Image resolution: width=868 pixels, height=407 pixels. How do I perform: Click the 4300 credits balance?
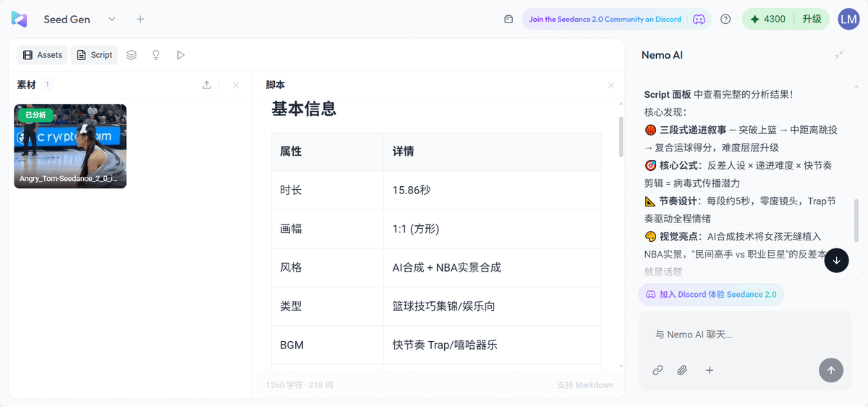point(768,20)
